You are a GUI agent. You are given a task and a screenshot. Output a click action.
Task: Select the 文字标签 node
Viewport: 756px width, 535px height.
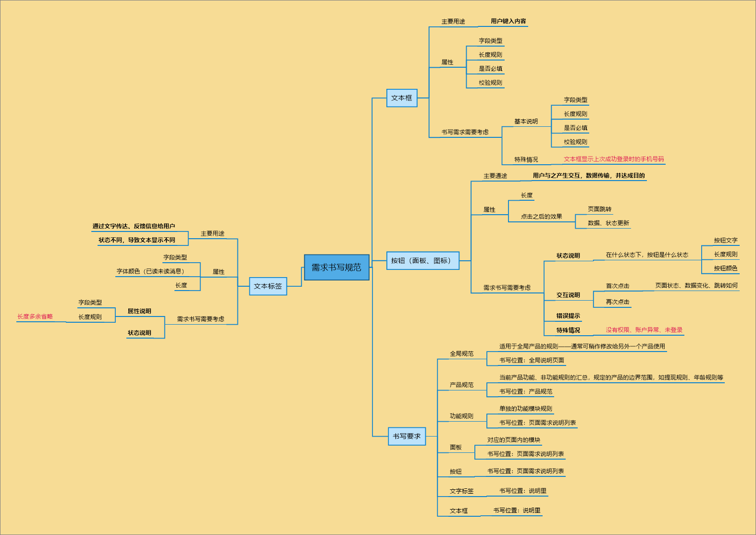click(x=461, y=491)
